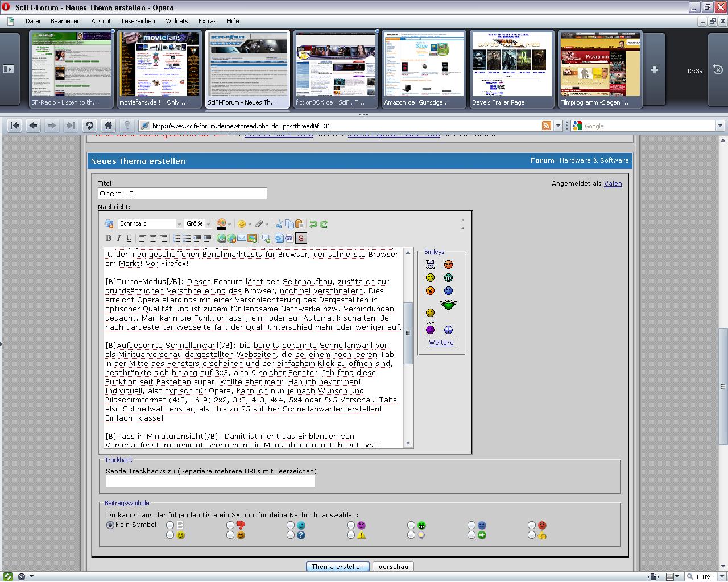The height and width of the screenshot is (582, 728).
Task: Switch to the Amazon.de tab
Action: point(424,69)
